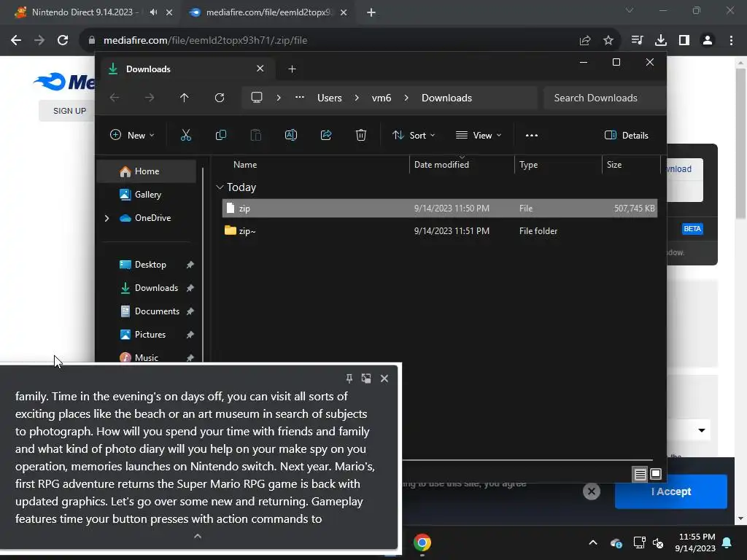Expand the OneDrive tree node

click(107, 218)
